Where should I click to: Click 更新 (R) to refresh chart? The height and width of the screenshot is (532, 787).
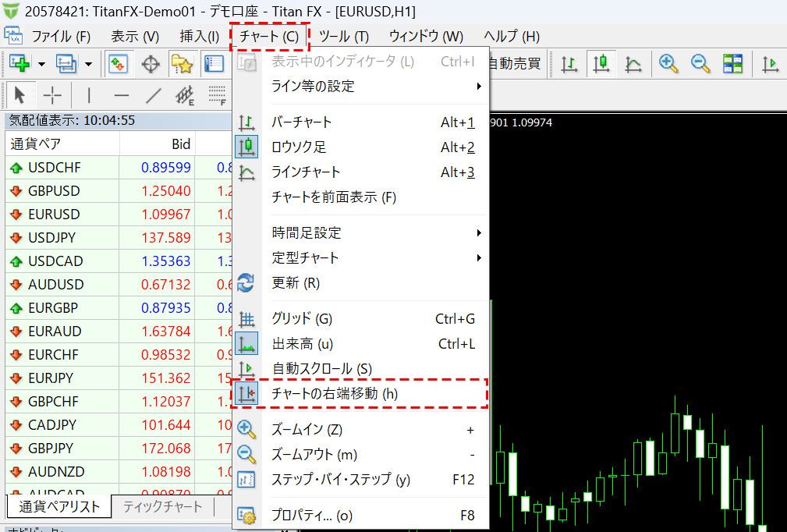[295, 282]
